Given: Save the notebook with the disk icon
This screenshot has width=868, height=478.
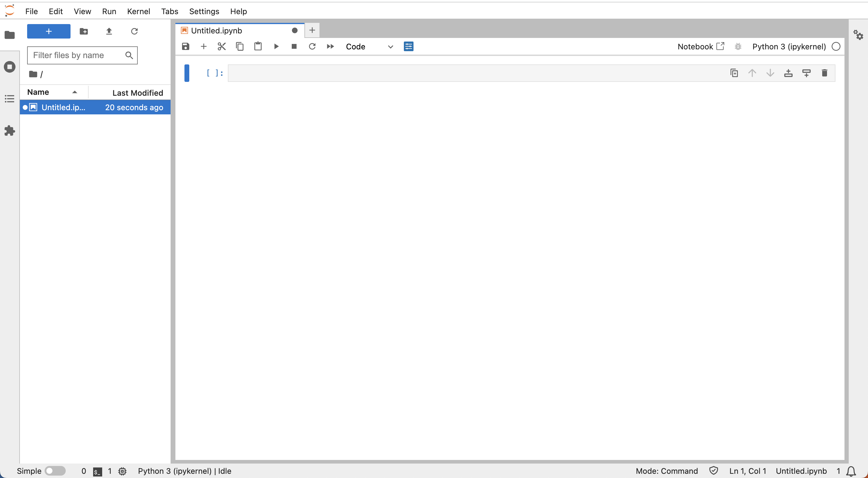Looking at the screenshot, I should point(185,46).
